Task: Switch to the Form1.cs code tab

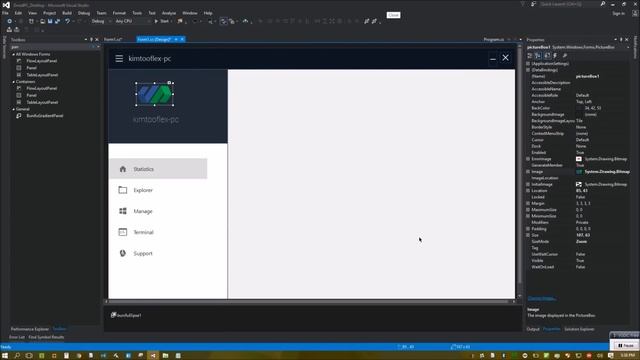Action: tap(113, 40)
